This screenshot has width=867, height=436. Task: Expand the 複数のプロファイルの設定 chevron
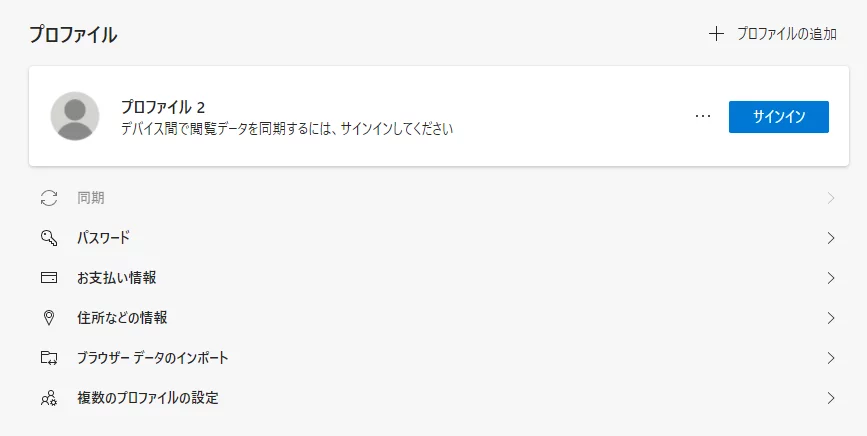[x=831, y=398]
